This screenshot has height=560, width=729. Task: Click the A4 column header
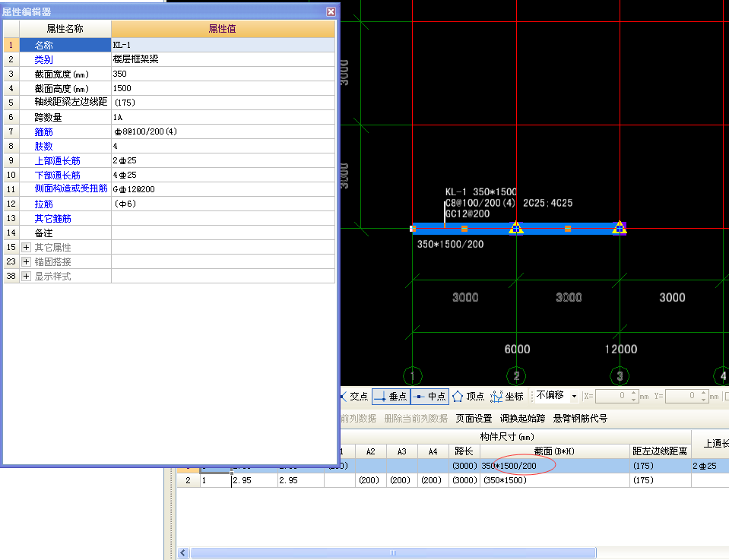point(433,451)
